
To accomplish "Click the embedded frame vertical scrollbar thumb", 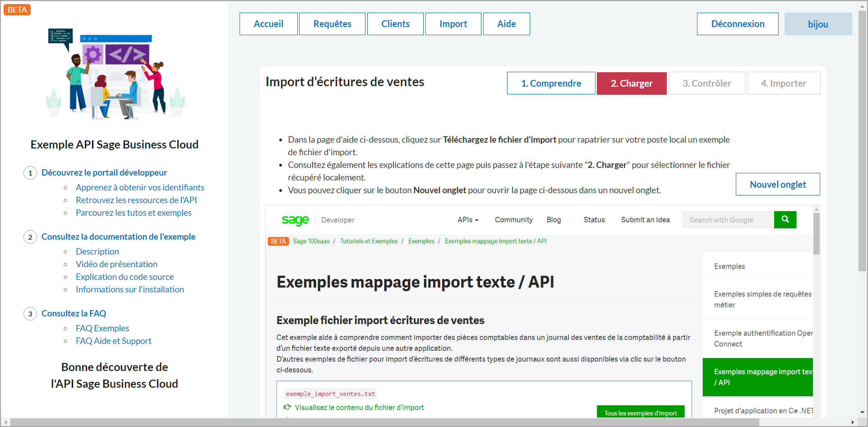I will [817, 234].
